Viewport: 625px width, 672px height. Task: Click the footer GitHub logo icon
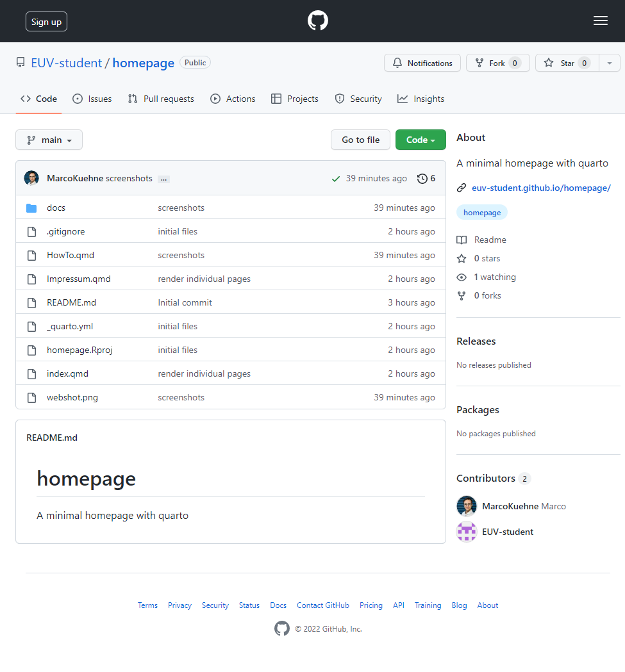(282, 628)
